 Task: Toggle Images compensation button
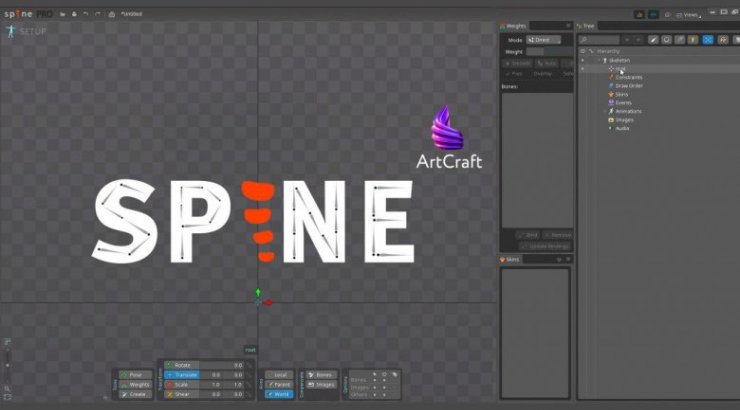(x=321, y=385)
